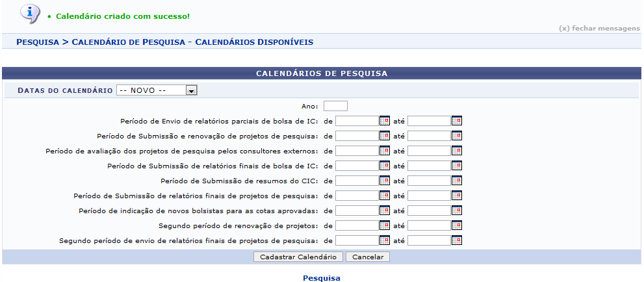Image resolution: width=644 pixels, height=282 pixels.
Task: Open start-date calendar for Segundo período de renovação
Action: point(385,225)
